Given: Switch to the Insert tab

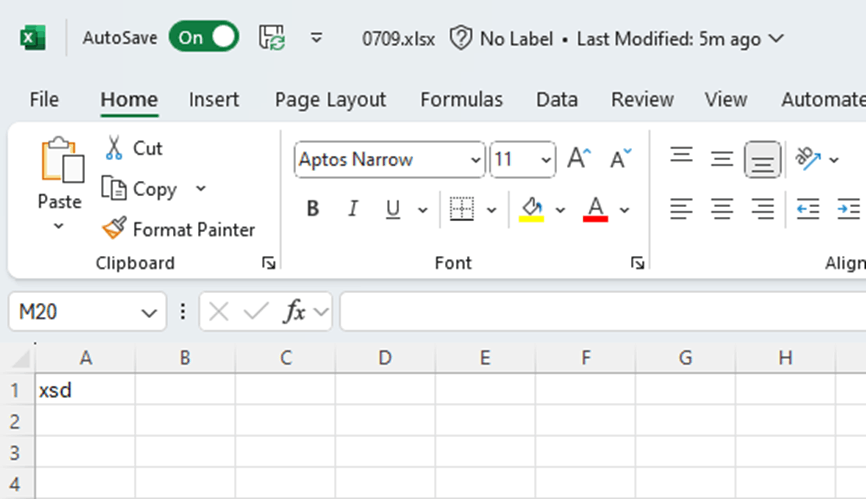Looking at the screenshot, I should pos(214,99).
